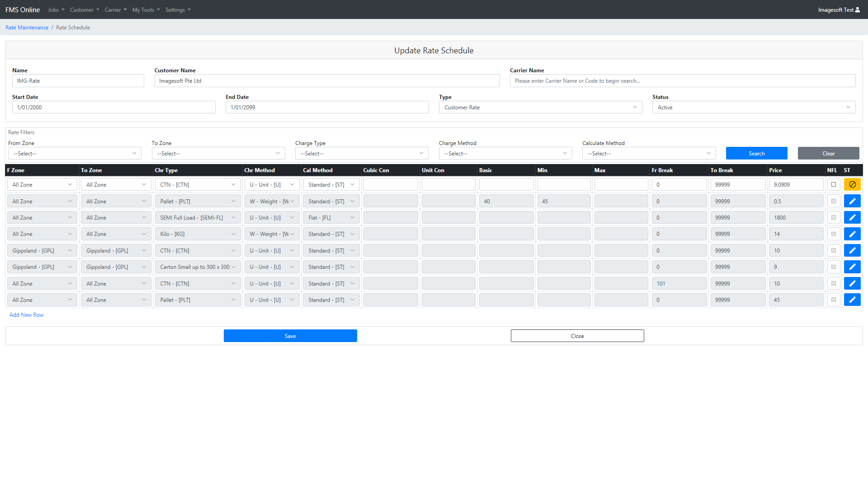Open the Charge Type filter dropdown
Image resolution: width=868 pixels, height=488 pixels.
(x=362, y=154)
